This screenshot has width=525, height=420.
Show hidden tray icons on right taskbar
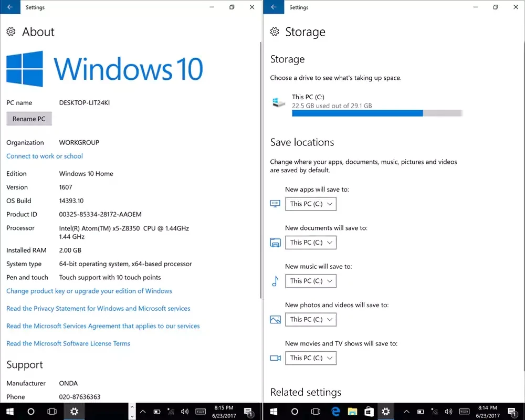[x=406, y=412]
